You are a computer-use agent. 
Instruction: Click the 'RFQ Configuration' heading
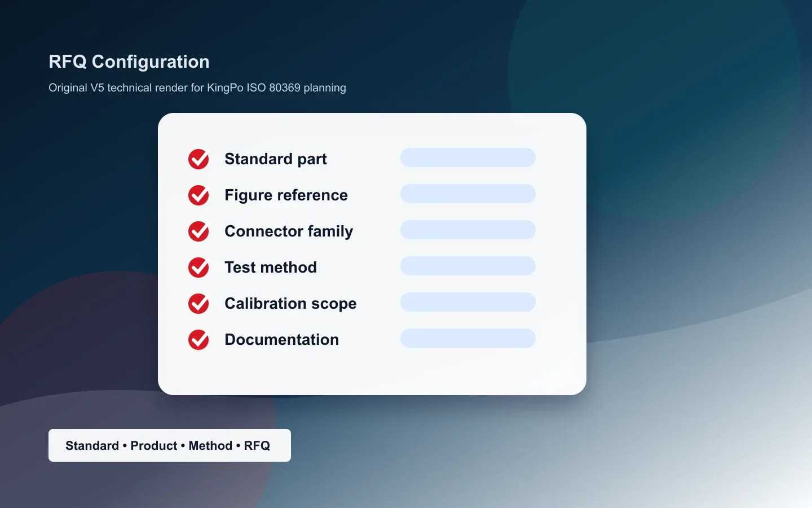129,62
